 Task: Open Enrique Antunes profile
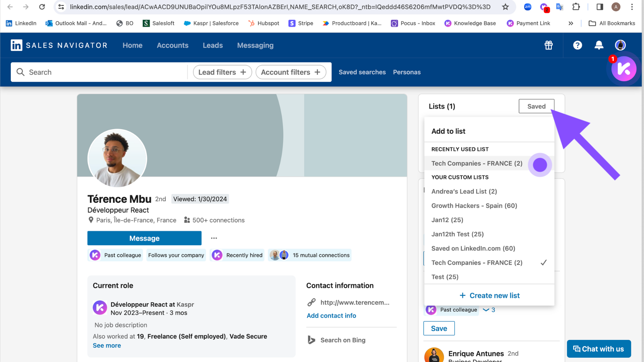476,354
